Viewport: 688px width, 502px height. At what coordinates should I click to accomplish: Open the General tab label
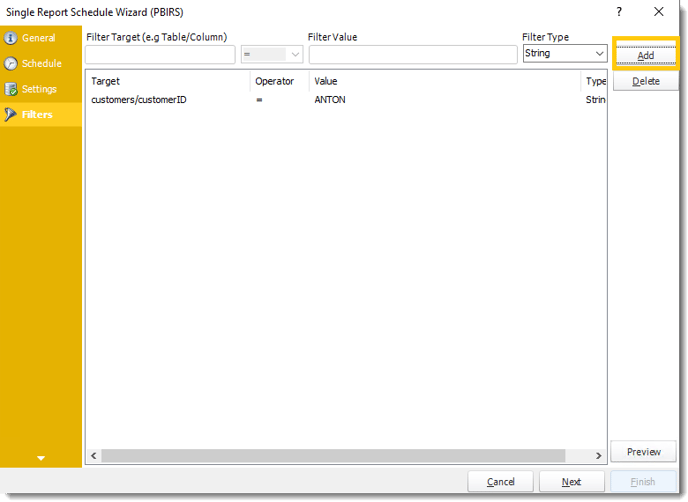(39, 38)
